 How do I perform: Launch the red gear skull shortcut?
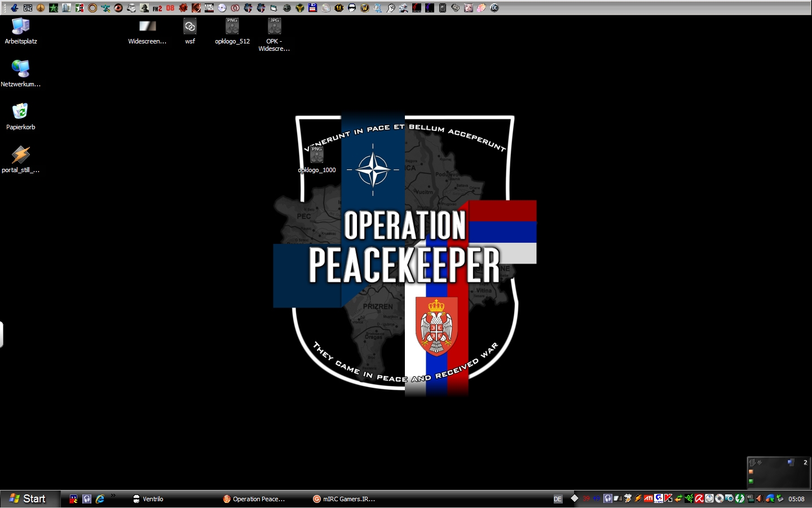pos(183,8)
